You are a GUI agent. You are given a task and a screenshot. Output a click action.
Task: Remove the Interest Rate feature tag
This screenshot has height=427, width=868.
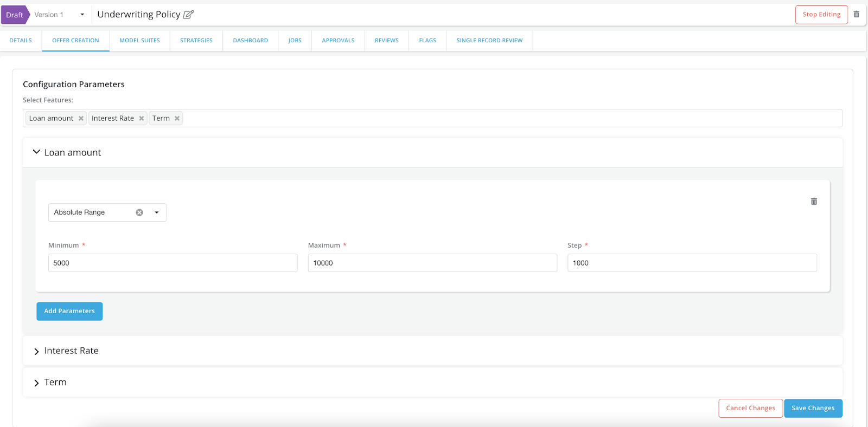pos(142,119)
